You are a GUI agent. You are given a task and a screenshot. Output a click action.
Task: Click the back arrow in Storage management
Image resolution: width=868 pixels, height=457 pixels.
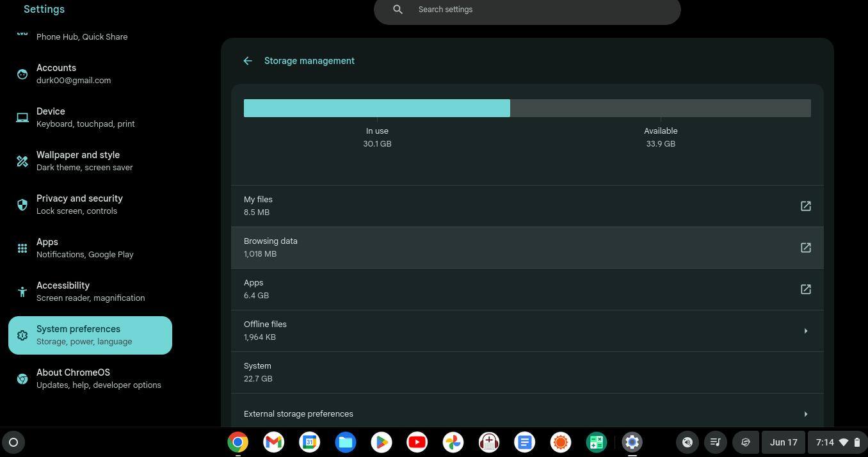tap(248, 61)
